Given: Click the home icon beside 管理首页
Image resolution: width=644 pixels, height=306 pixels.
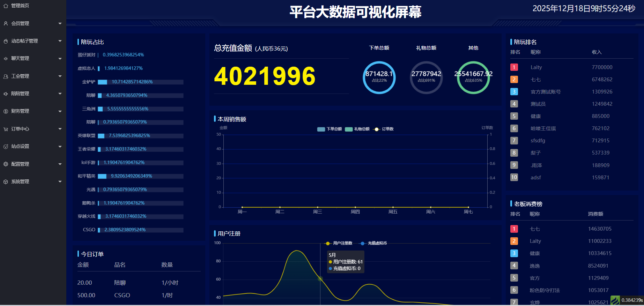Looking at the screenshot, I should [x=6, y=6].
